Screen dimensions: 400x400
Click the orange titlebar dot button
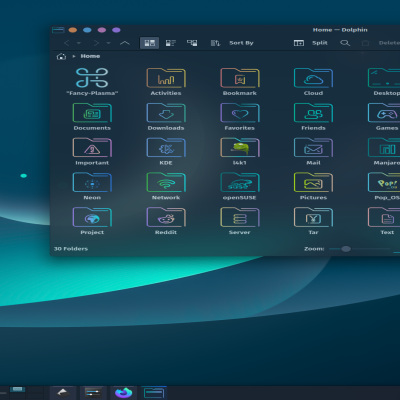[x=73, y=30]
